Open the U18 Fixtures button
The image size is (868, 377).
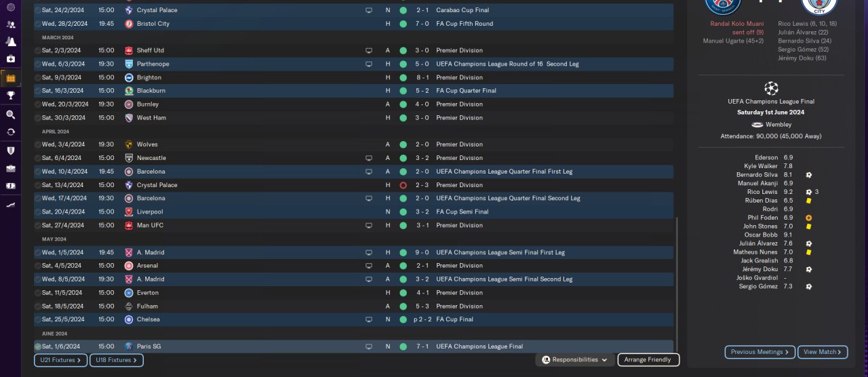pyautogui.click(x=117, y=360)
